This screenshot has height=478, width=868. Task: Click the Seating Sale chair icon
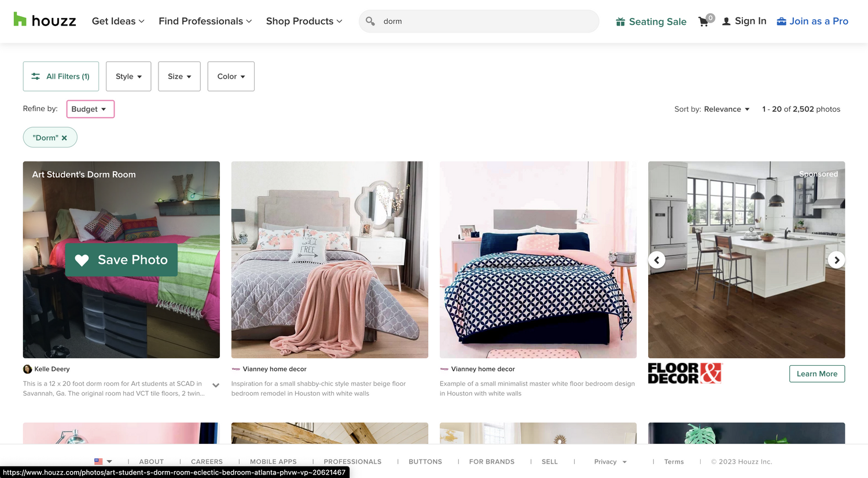coord(620,21)
